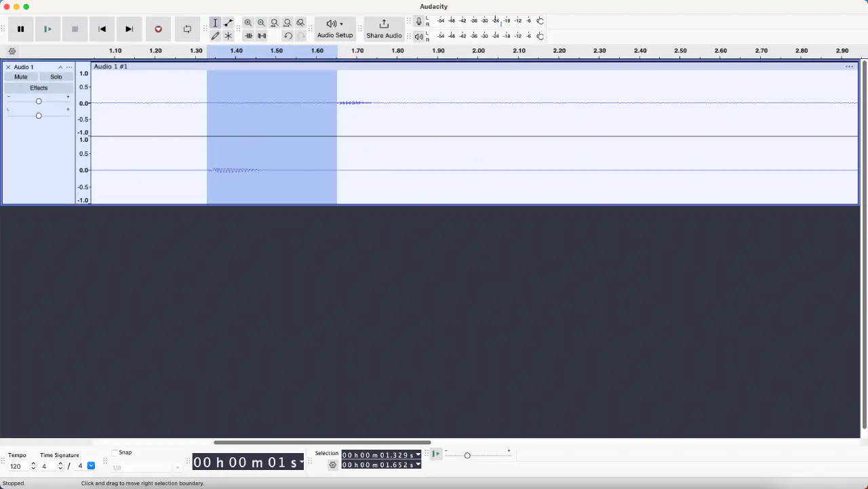Click the Share Audio button

click(384, 28)
